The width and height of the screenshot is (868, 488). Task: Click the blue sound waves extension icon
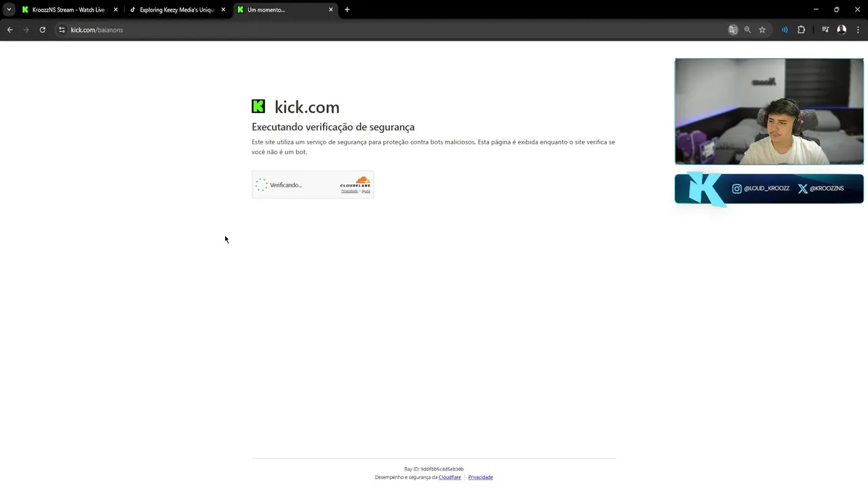click(x=785, y=30)
